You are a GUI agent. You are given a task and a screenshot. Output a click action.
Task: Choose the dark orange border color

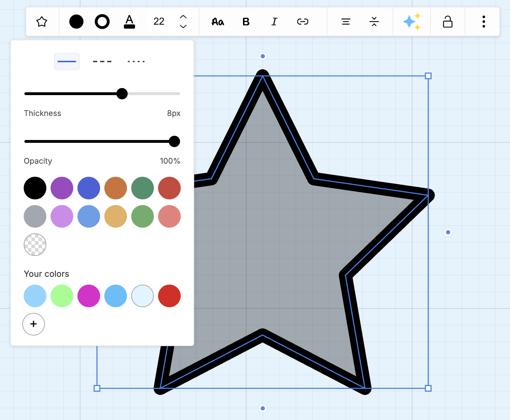116,188
